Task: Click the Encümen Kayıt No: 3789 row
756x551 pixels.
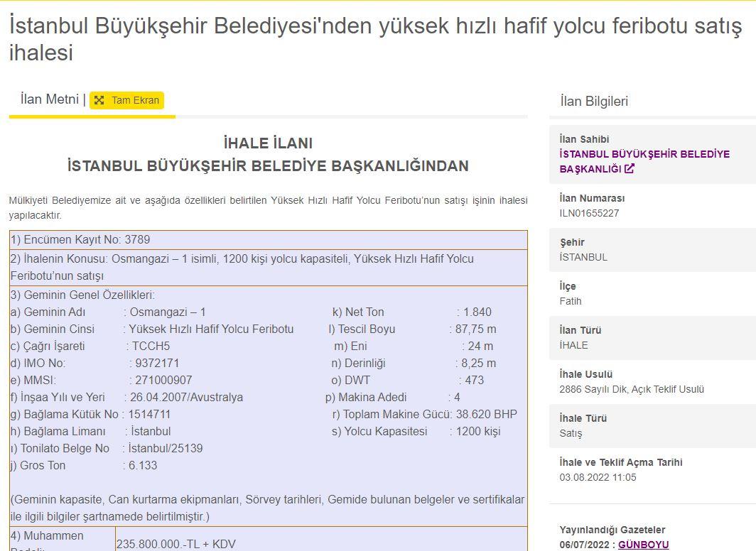Action: click(268, 240)
